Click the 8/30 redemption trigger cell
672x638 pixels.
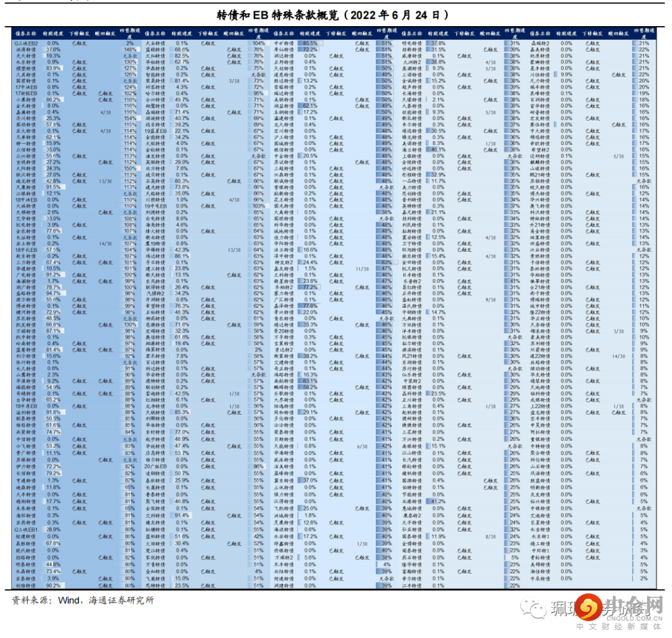point(491,537)
